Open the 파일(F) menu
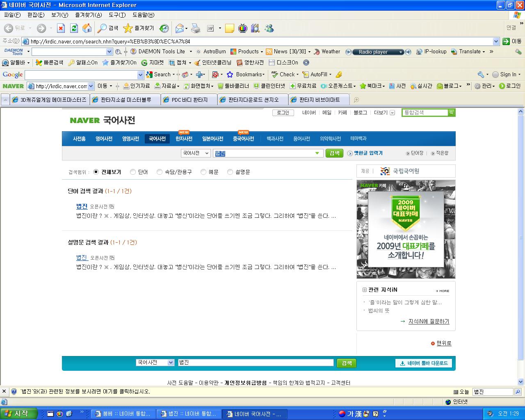This screenshot has width=525, height=420. point(12,15)
